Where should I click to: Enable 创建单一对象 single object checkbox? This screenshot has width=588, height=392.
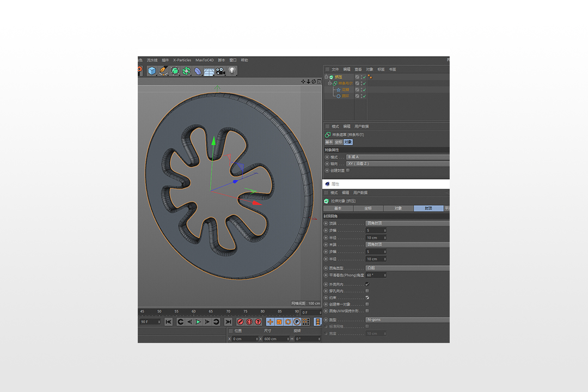367,304
